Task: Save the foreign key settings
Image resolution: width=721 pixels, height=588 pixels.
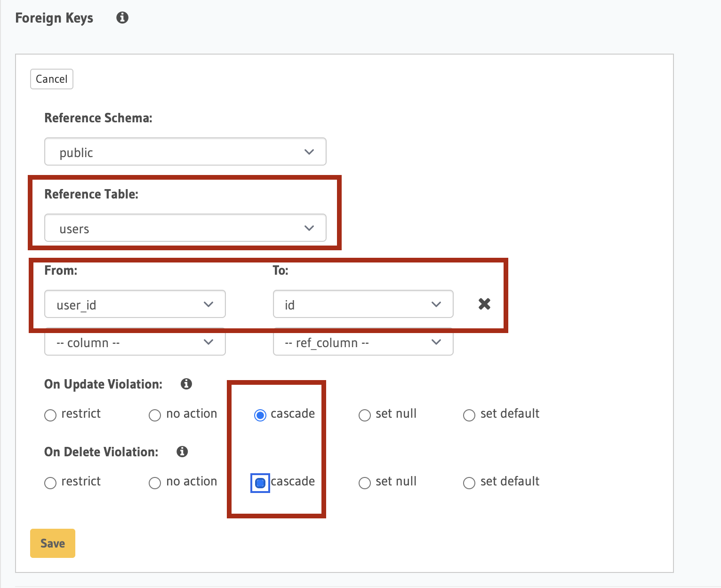Action: coord(53,543)
